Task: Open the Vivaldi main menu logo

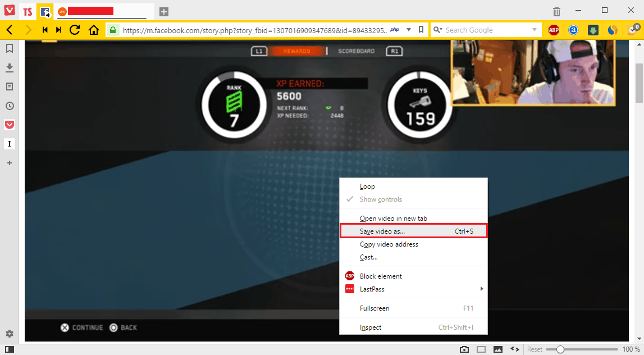Action: coord(10,10)
